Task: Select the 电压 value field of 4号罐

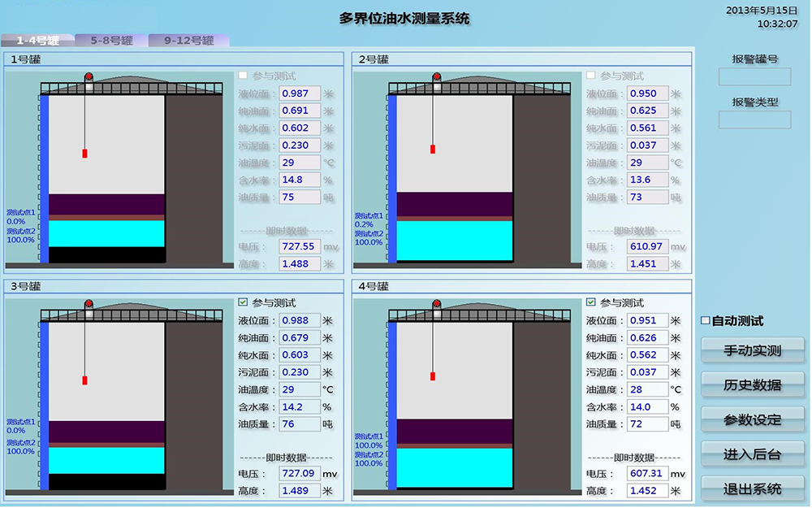Action: [646, 473]
